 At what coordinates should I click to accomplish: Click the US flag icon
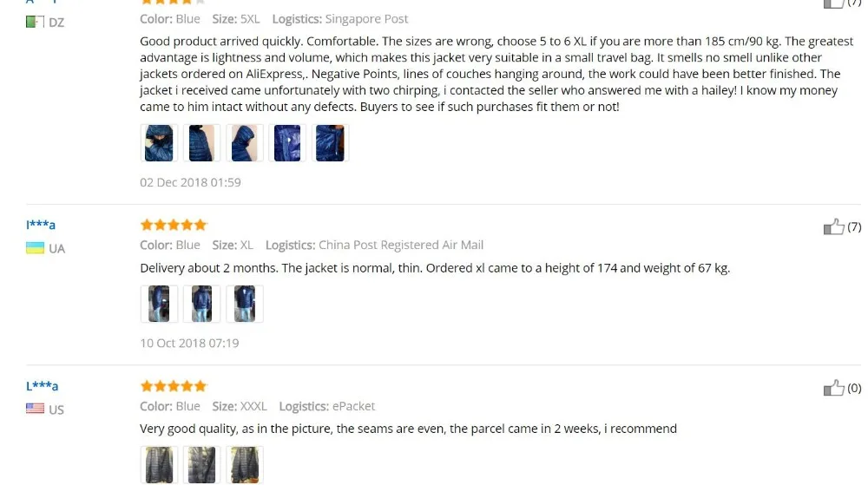[x=35, y=409]
